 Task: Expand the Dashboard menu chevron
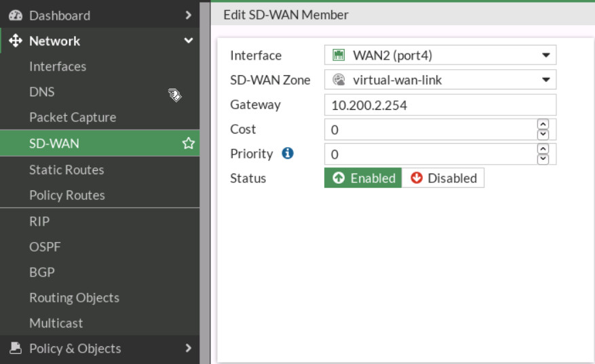189,15
